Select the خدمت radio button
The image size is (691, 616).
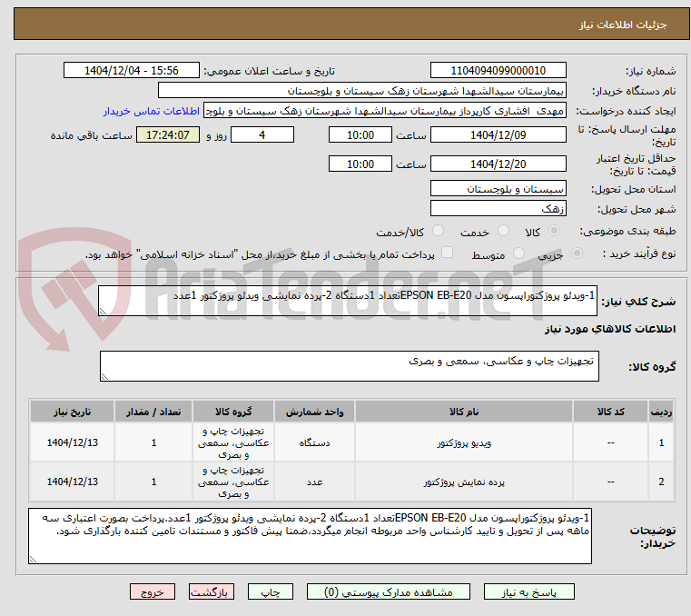click(503, 231)
